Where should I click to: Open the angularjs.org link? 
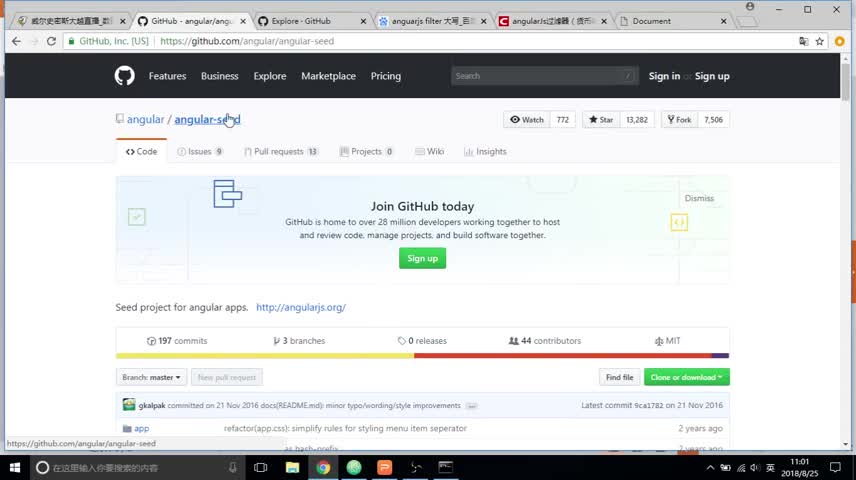[x=301, y=307]
